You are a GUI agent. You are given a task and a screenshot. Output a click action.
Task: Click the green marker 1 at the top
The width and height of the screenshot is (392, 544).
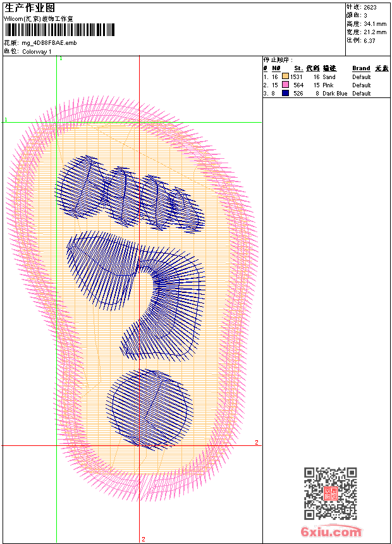coord(61,58)
